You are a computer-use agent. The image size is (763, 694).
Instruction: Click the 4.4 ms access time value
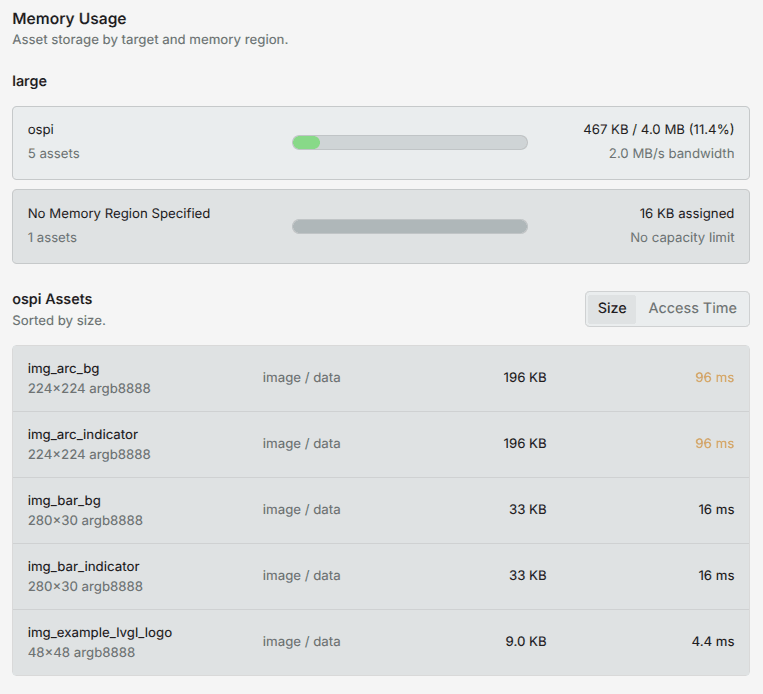713,642
